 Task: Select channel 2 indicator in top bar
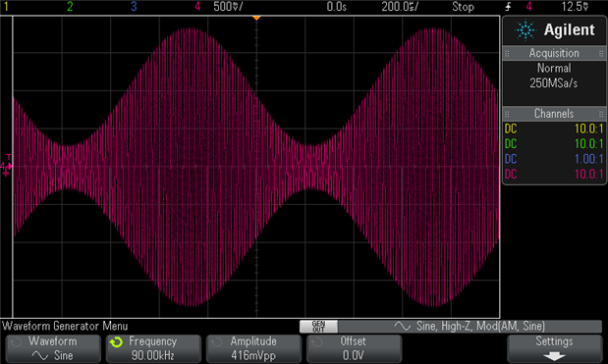[70, 7]
